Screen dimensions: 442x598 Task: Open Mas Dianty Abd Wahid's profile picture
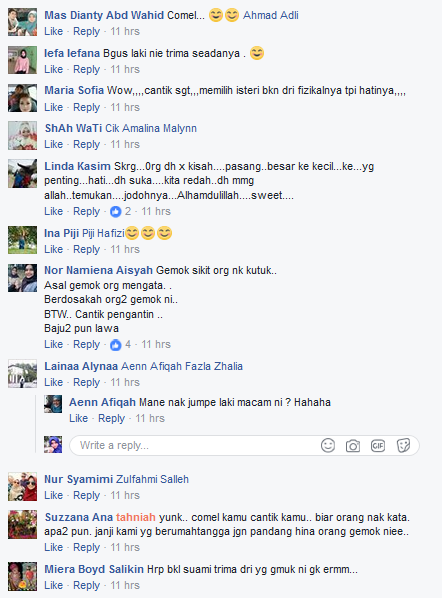tap(23, 22)
